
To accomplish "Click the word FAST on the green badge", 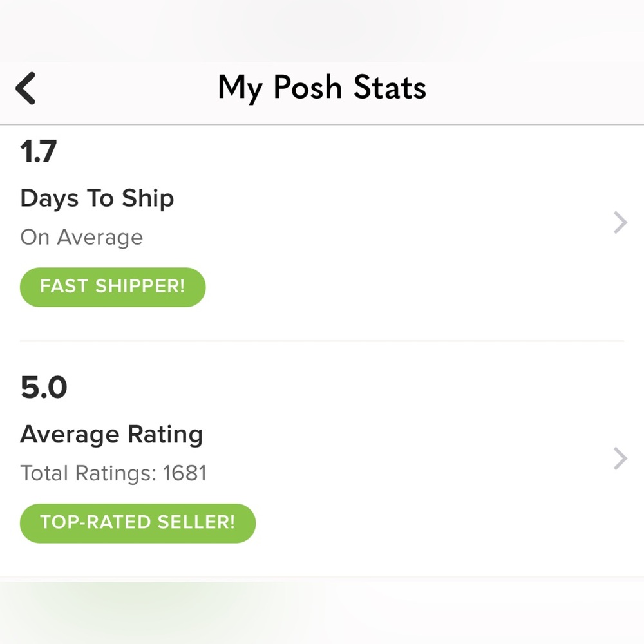I will click(64, 287).
